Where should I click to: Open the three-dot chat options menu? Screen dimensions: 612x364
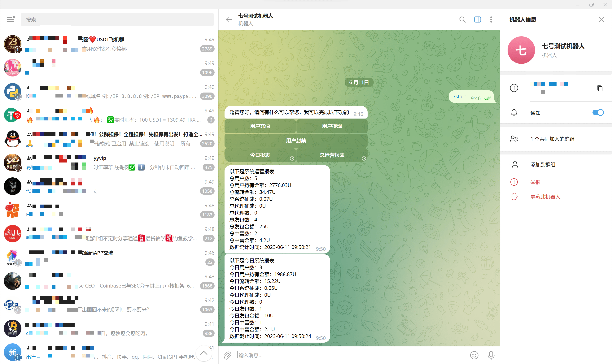[x=491, y=19]
